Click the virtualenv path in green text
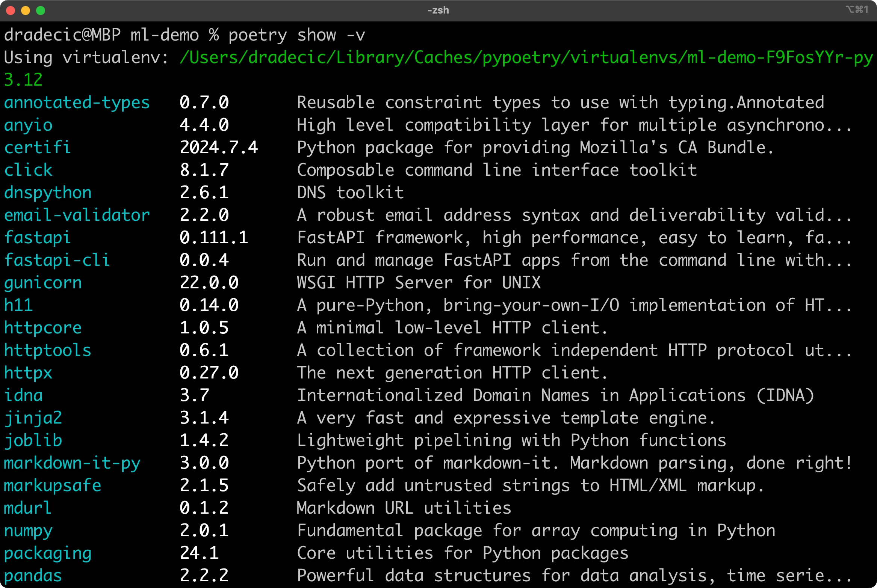 526,57
